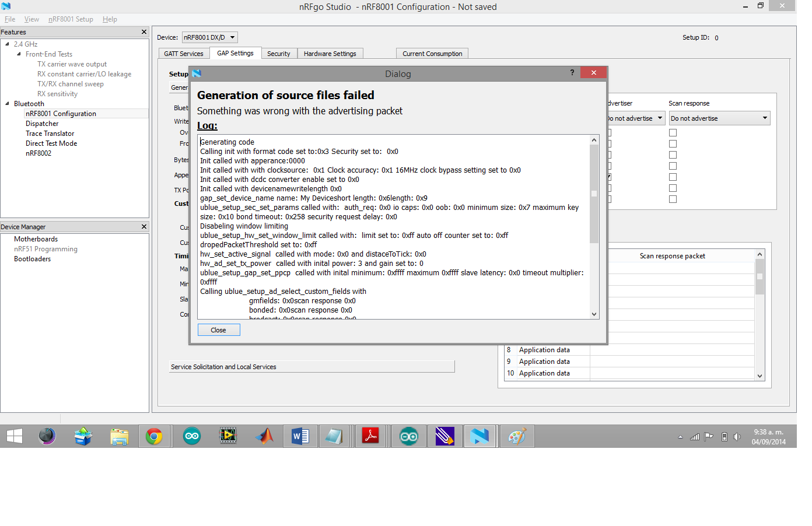The height and width of the screenshot is (526, 812).
Task: Tick the first Scan response checkbox
Action: pyautogui.click(x=673, y=133)
